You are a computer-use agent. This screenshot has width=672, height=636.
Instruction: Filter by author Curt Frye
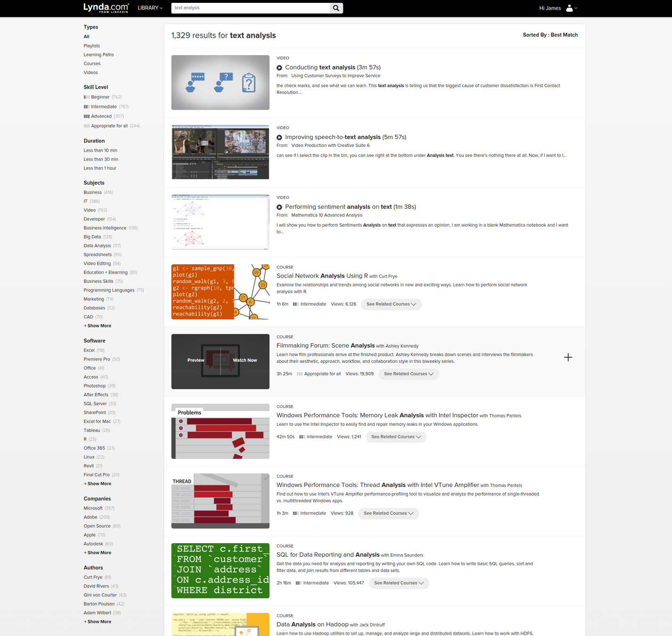pos(93,578)
